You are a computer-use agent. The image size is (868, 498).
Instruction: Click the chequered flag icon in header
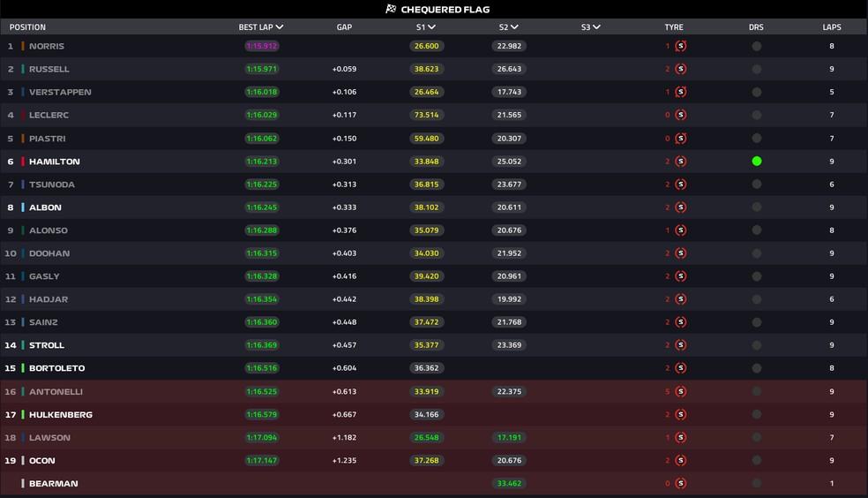(391, 9)
